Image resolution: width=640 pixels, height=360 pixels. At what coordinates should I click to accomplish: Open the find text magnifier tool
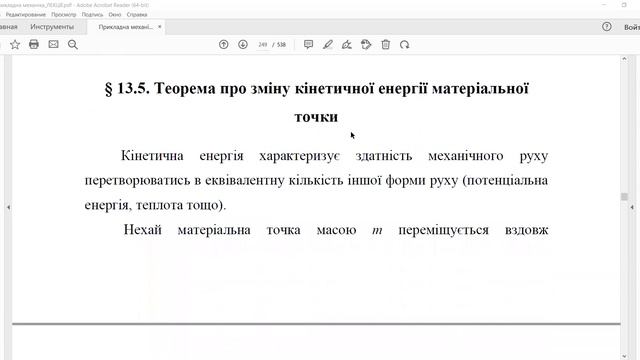[73, 44]
